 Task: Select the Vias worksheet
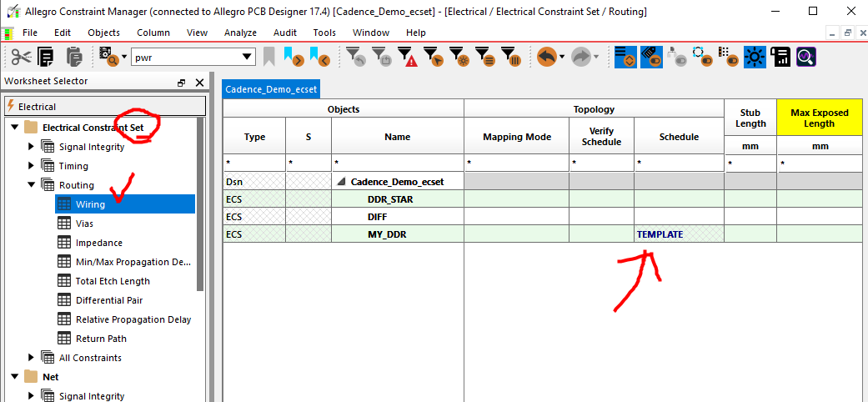[x=84, y=224]
